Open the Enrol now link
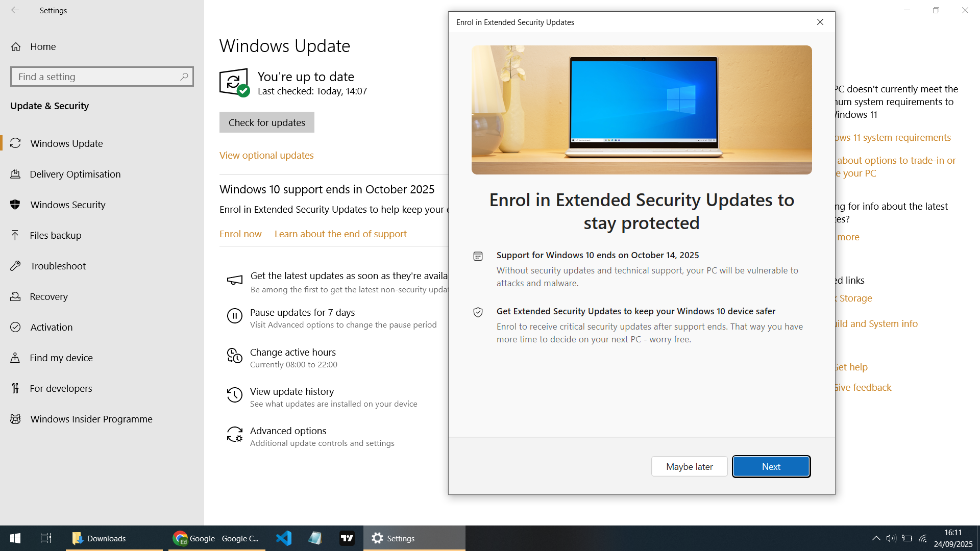The image size is (980, 551). (240, 234)
